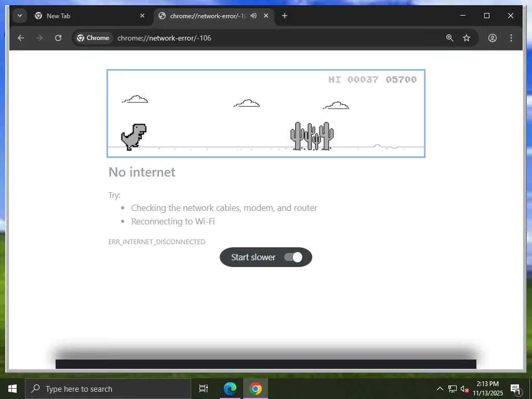Screen dimensions: 532x399
Task: Click 'Checking the network cables, modem, and router'
Action: click(224, 208)
